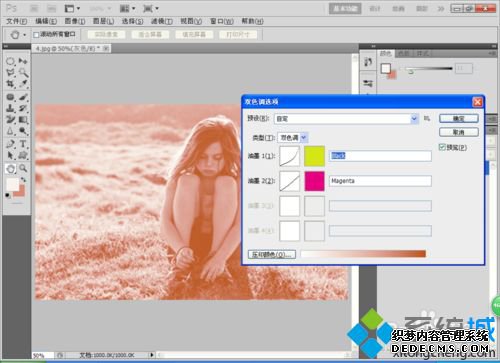Select the Move tool
The height and width of the screenshot is (363, 500).
tap(23, 61)
